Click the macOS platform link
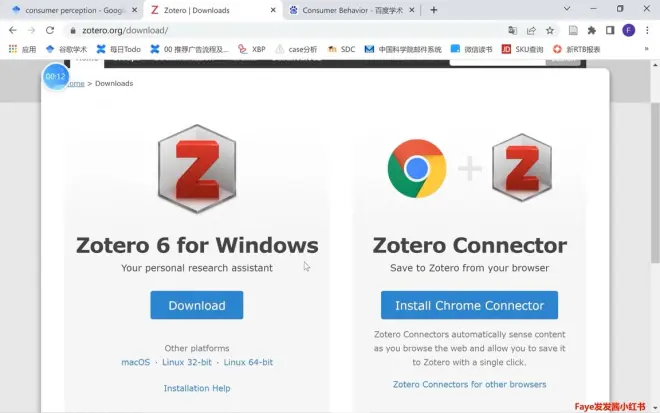Screen dimensions: 660x413 tap(136, 362)
